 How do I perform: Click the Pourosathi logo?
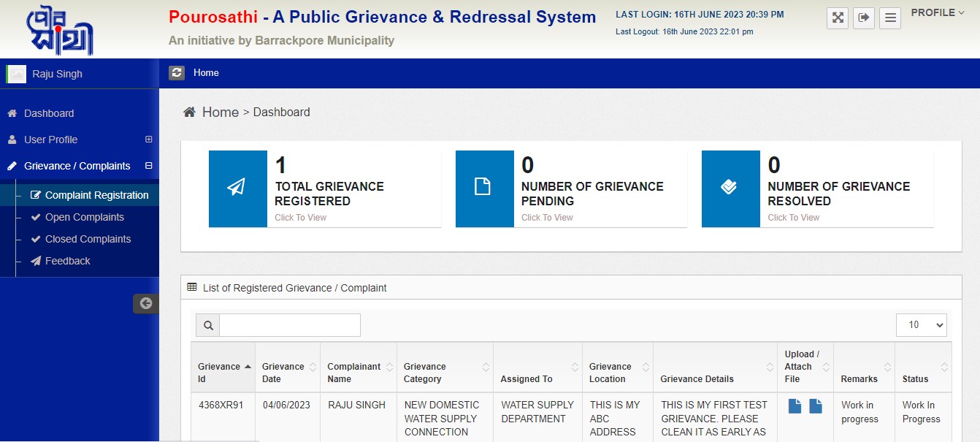coord(60,31)
